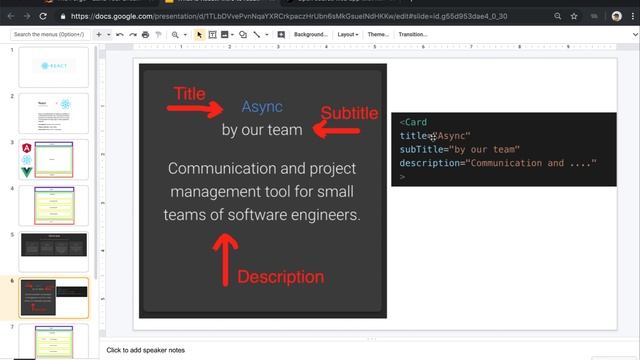The height and width of the screenshot is (360, 640).
Task: Click the Paint format icon
Action: pyautogui.click(x=158, y=35)
